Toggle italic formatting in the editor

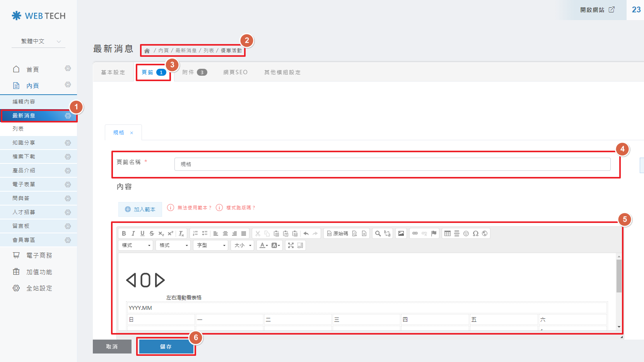(133, 233)
